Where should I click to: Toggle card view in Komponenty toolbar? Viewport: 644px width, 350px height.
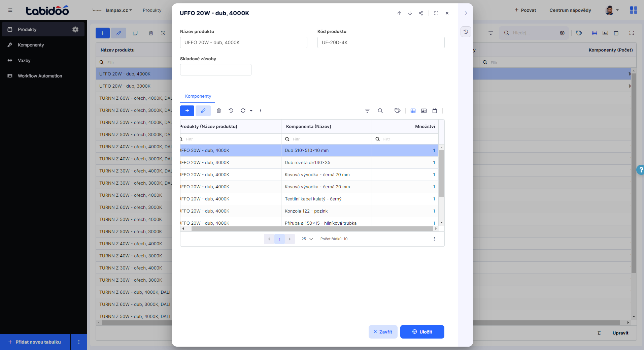coord(424,111)
